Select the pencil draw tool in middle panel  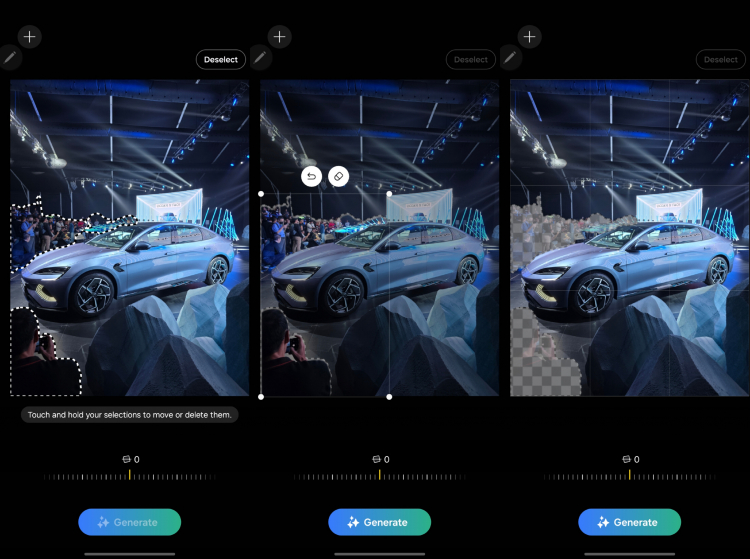(x=260, y=58)
